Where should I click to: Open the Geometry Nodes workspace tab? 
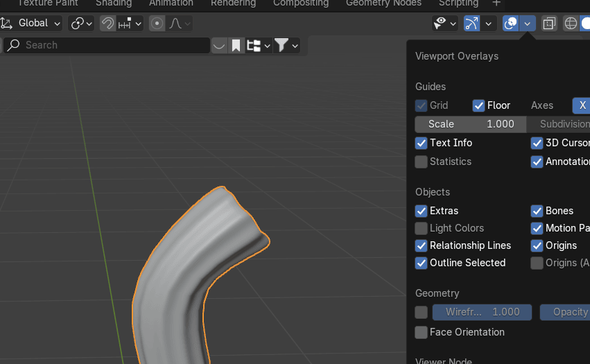[x=383, y=3]
